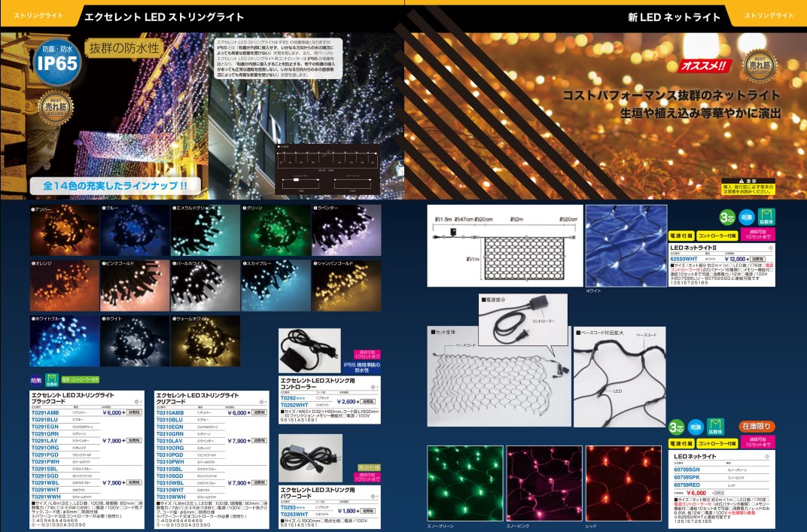Click product code T0291LAV
The height and width of the screenshot is (532, 807).
tap(44, 441)
